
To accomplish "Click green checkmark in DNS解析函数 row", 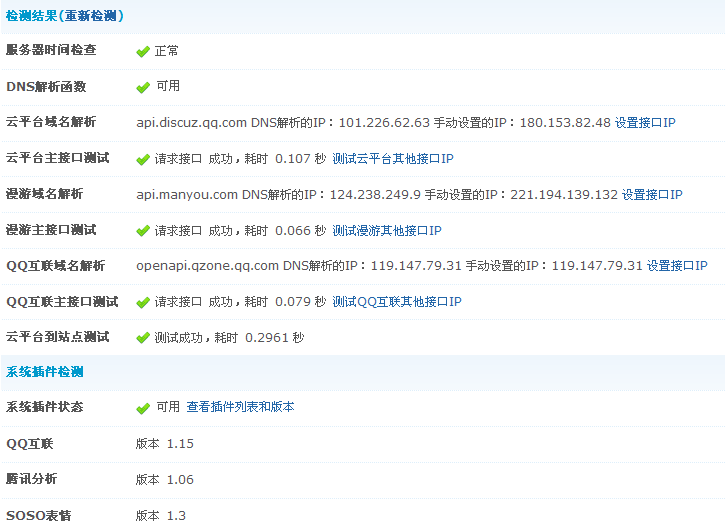I will click(143, 87).
